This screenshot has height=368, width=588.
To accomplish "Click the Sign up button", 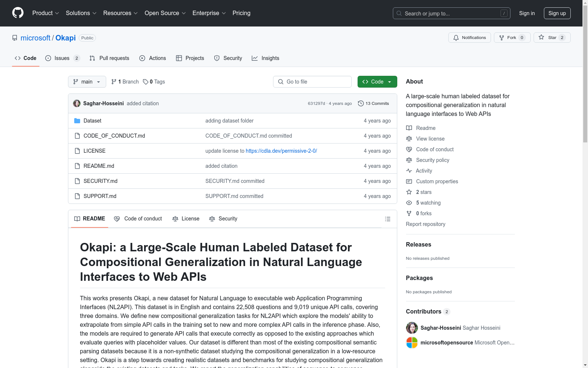I will click(557, 13).
